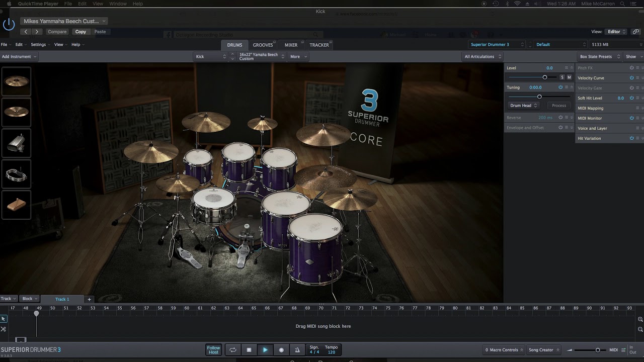The width and height of the screenshot is (644, 362).
Task: Open the Superior Drummer 3 library dropdown
Action: (x=497, y=45)
